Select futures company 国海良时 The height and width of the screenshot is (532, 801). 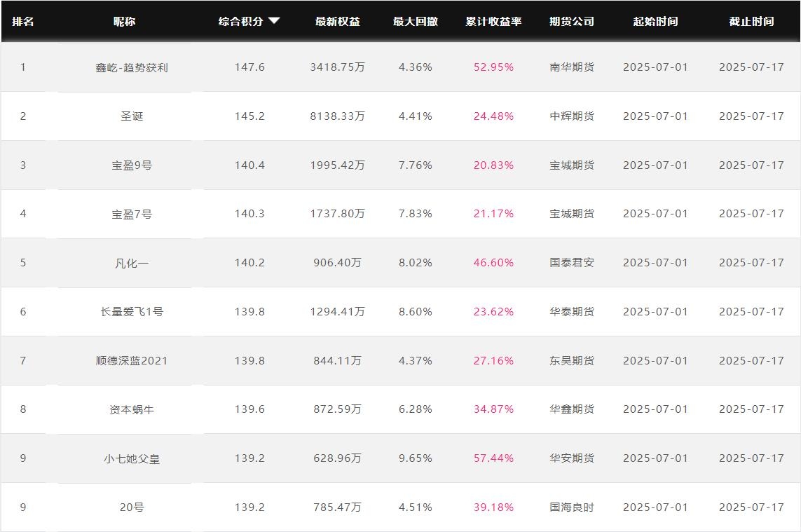point(572,507)
